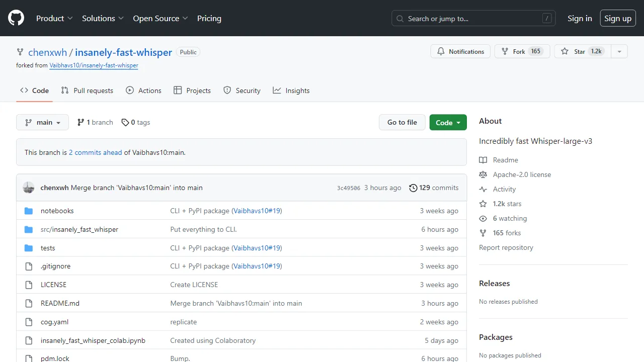Image resolution: width=644 pixels, height=362 pixels.
Task: Click the Notifications button
Action: [x=460, y=51]
